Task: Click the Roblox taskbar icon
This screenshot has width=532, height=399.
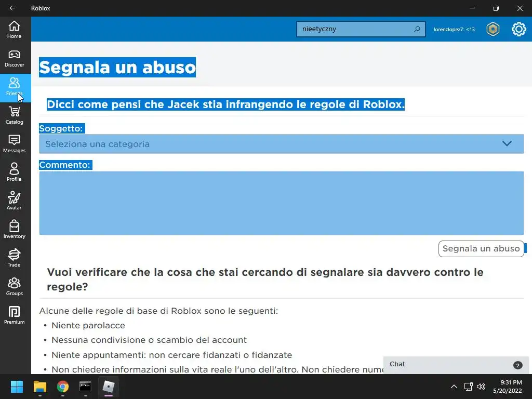Action: tap(108, 387)
